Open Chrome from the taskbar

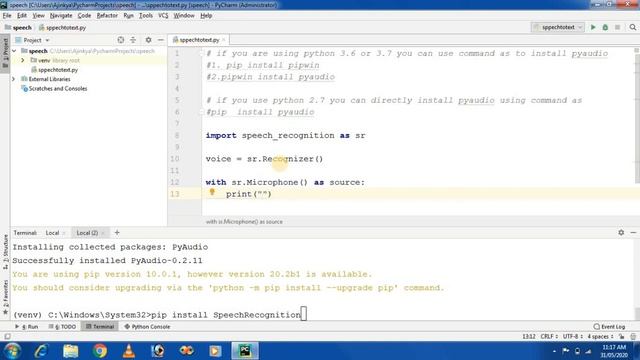coord(100,351)
